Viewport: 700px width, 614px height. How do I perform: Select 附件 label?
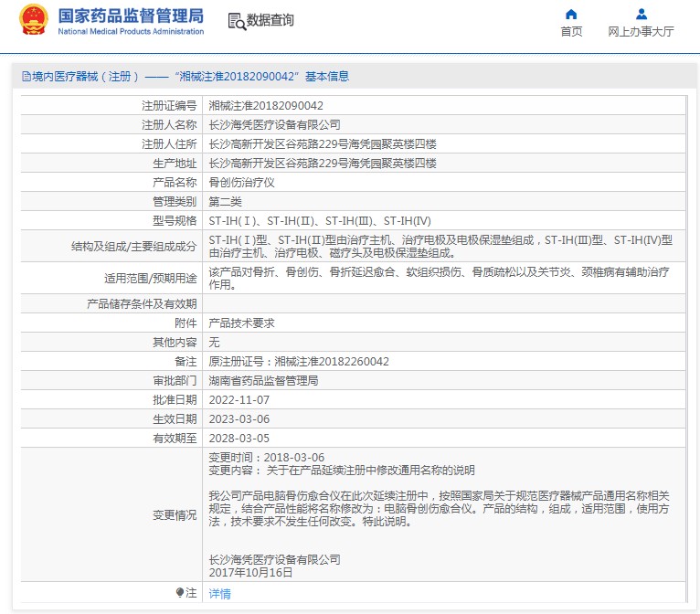tap(186, 323)
